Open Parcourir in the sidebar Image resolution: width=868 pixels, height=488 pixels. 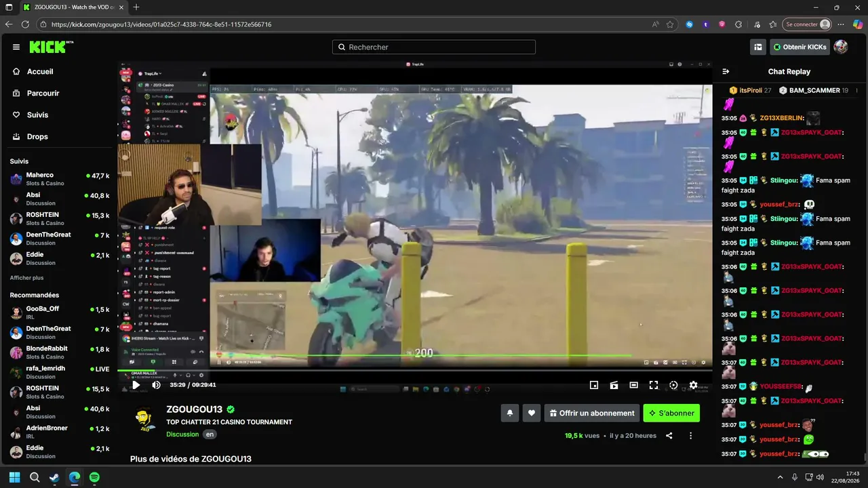pyautogui.click(x=43, y=93)
